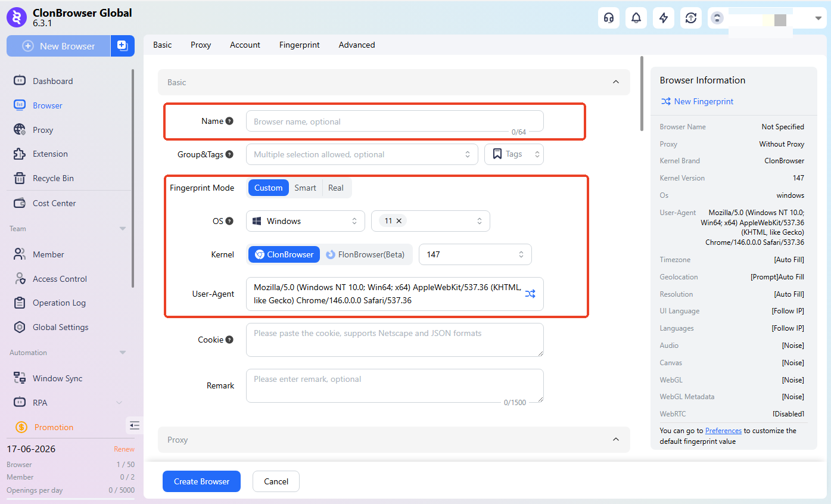Click the Cost Center wallet icon
This screenshot has width=831, height=504.
click(20, 203)
